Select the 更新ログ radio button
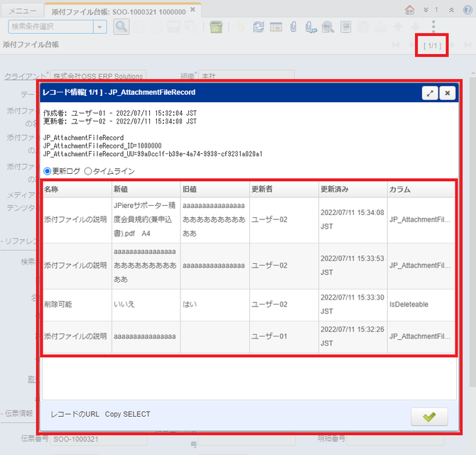This screenshot has width=476, height=455. (47, 171)
